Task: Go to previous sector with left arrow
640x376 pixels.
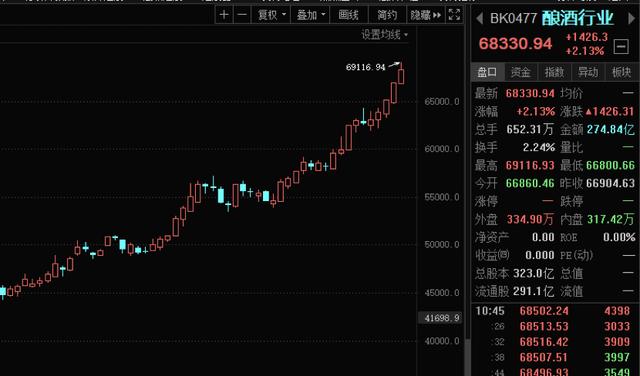Action: click(x=480, y=18)
